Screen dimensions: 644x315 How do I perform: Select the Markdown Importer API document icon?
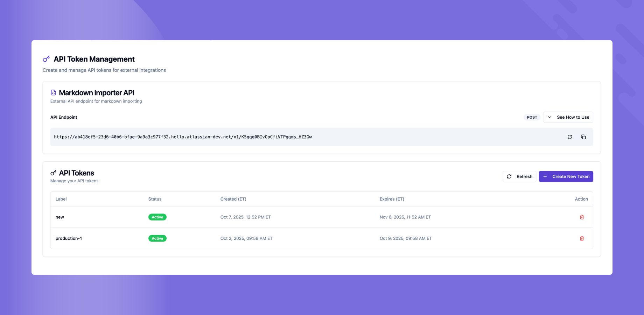click(53, 92)
